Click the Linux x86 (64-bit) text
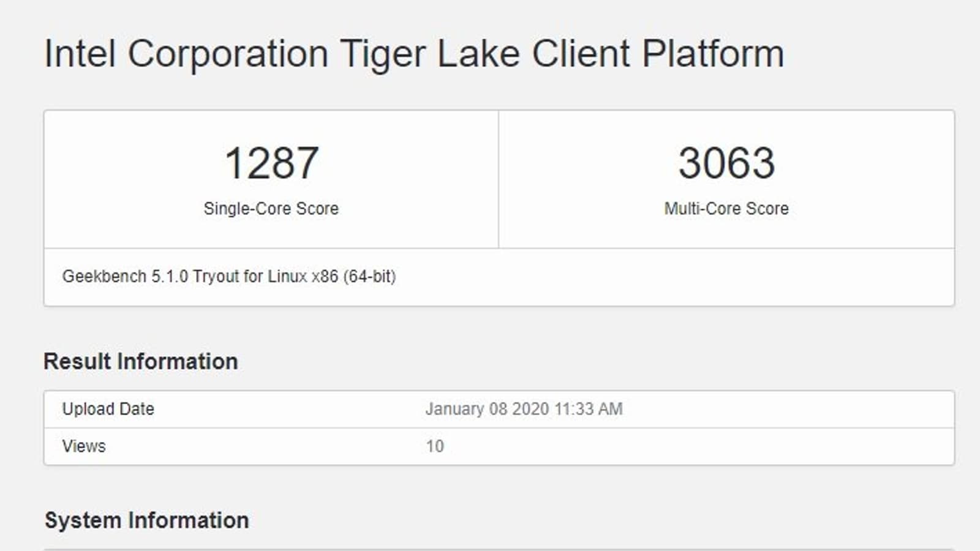The height and width of the screenshot is (551, 980). pos(331,277)
